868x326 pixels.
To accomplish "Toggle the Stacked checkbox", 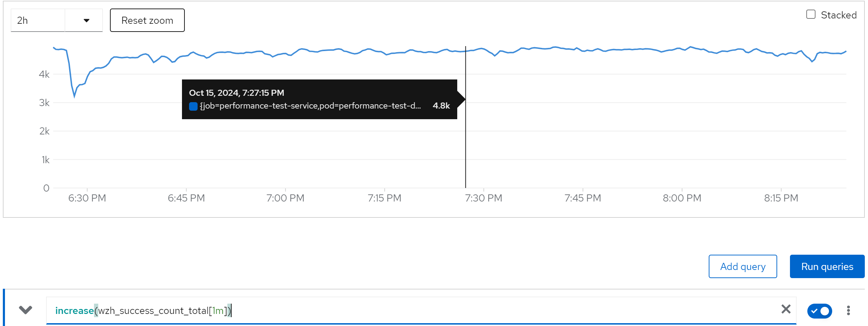I will (x=811, y=15).
